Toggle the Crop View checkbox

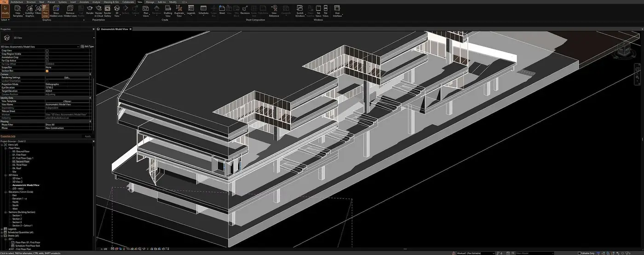47,51
